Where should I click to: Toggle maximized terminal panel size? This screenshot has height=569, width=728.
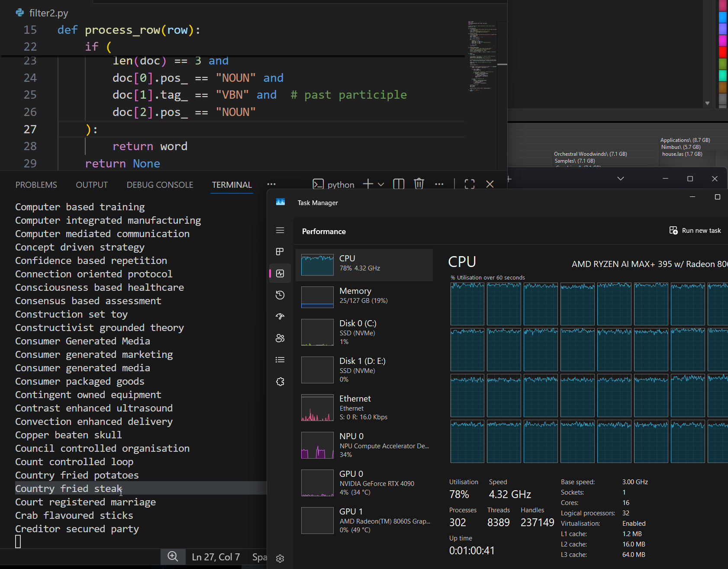pos(470,184)
